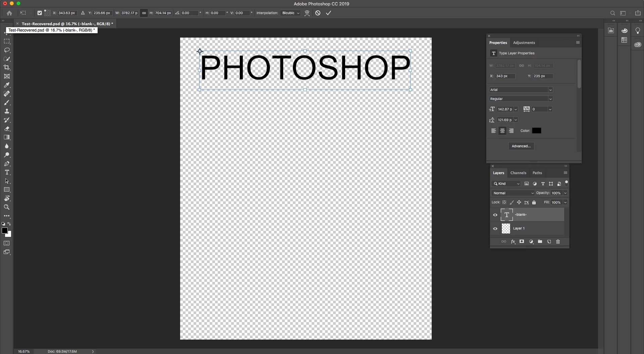644x354 pixels.
Task: Select the Horizontal Type tool
Action: click(x=7, y=172)
